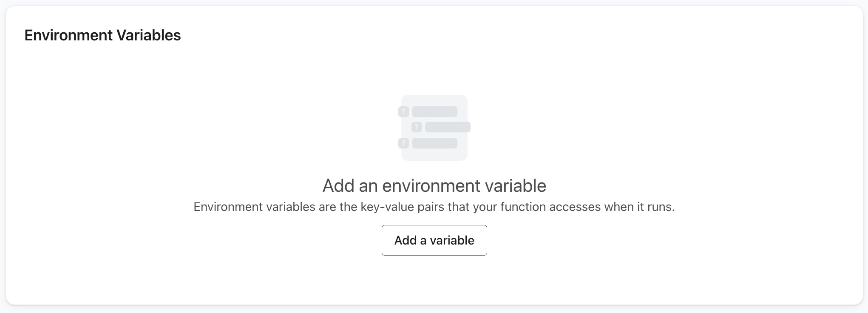Screen dimensions: 868x313
Task: Click the Add an environment variable title
Action: [x=434, y=186]
